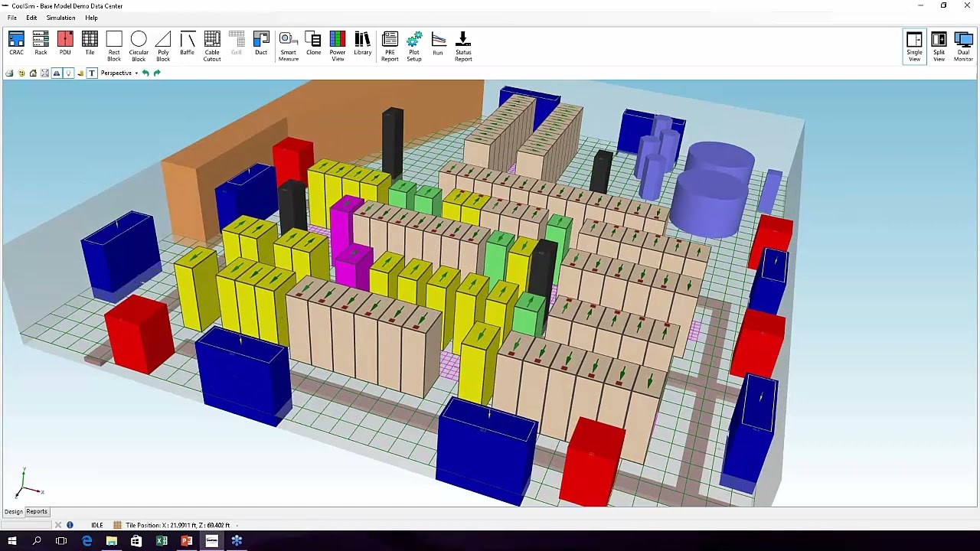Image resolution: width=980 pixels, height=551 pixels.
Task: Click the print icon in view toolbar
Action: pyautogui.click(x=9, y=73)
